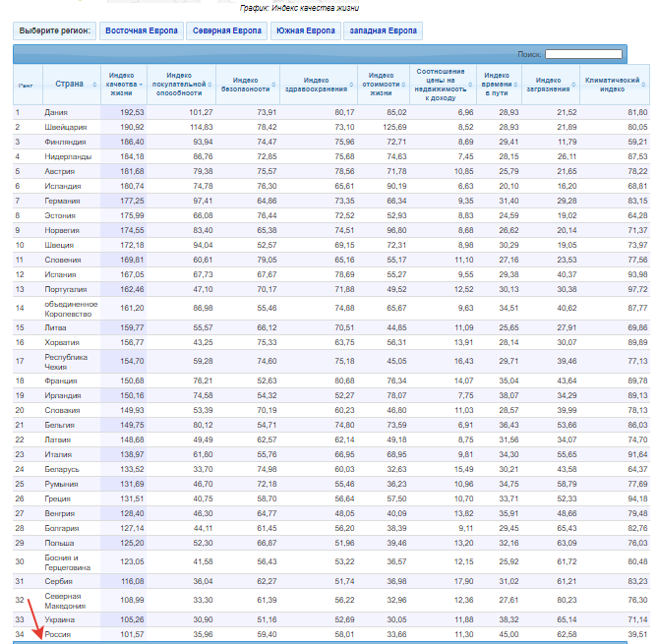Click the sort arrow for Индекс качества жизни
The width and height of the screenshot is (659, 644).
142,85
